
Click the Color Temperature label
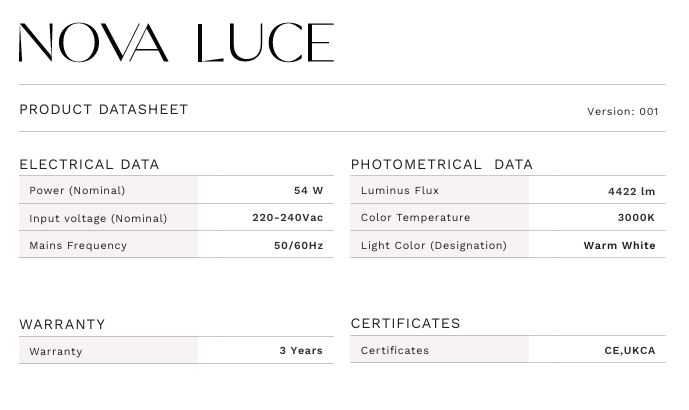pos(415,217)
